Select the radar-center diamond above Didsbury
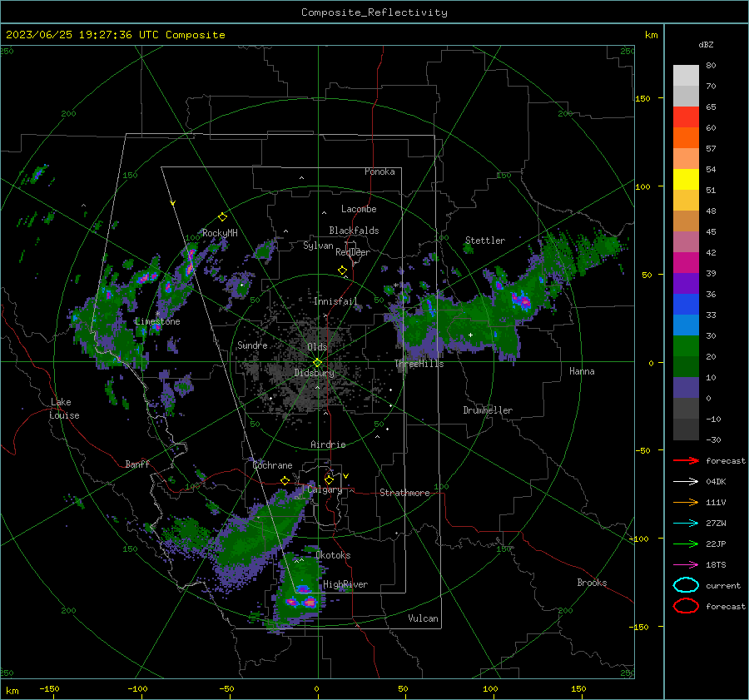Viewport: 749px width, 700px height. click(317, 363)
